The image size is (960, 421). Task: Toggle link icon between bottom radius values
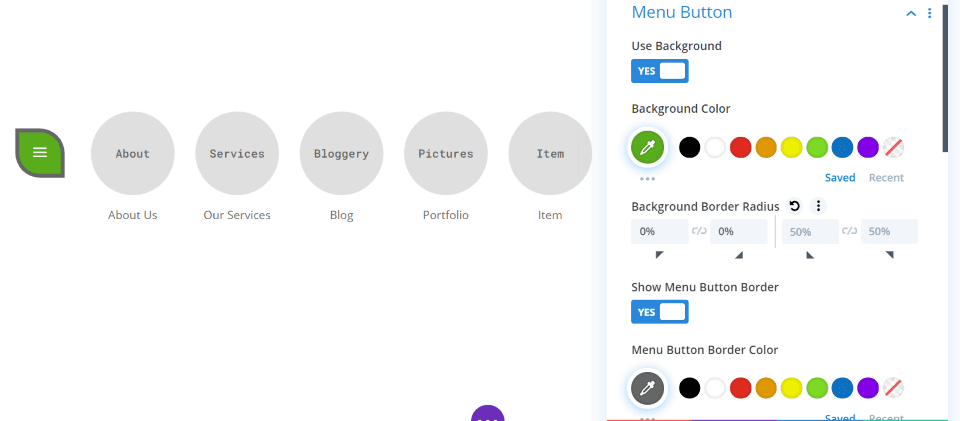850,231
